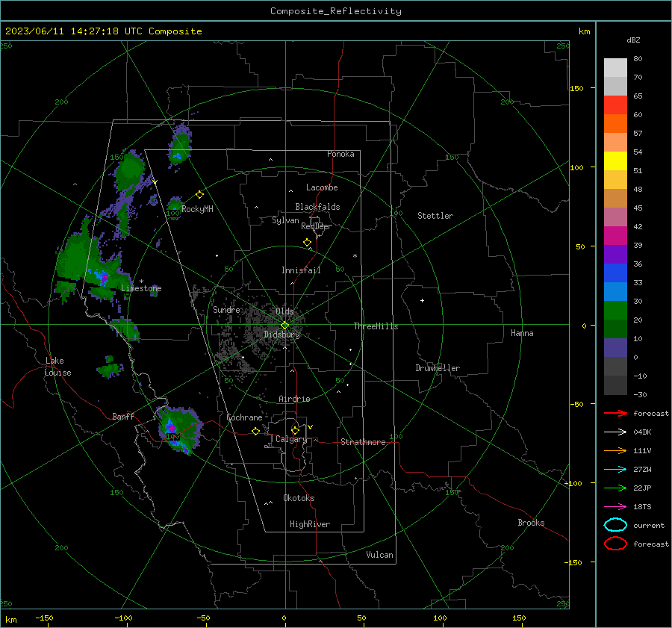672x628 pixels.
Task: Click the ThreeHills label
Action: [x=376, y=326]
